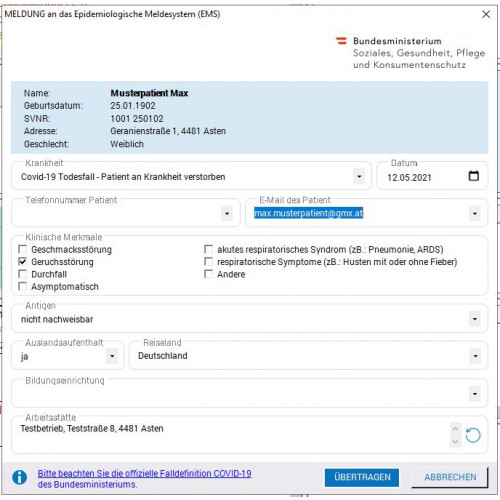
Task: Expand the Bildungseinrichtung dropdown
Action: pyautogui.click(x=475, y=394)
